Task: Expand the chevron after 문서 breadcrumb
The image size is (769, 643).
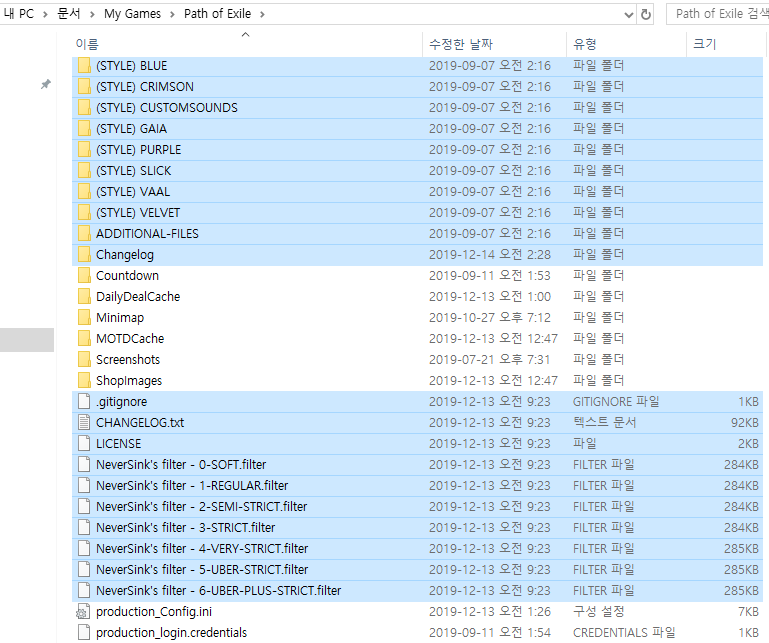Action: 92,15
